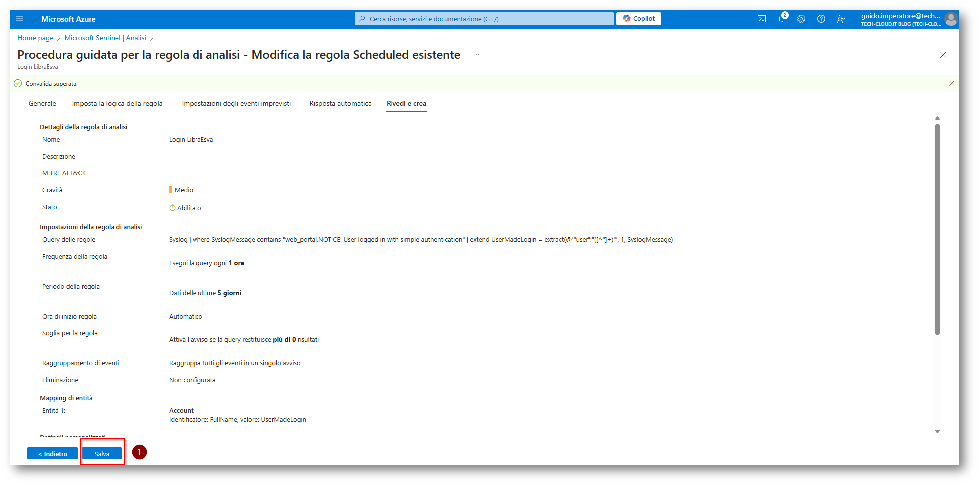This screenshot has height=486, width=980.
Task: Open Cloud Shell from the top bar
Action: pos(762,19)
